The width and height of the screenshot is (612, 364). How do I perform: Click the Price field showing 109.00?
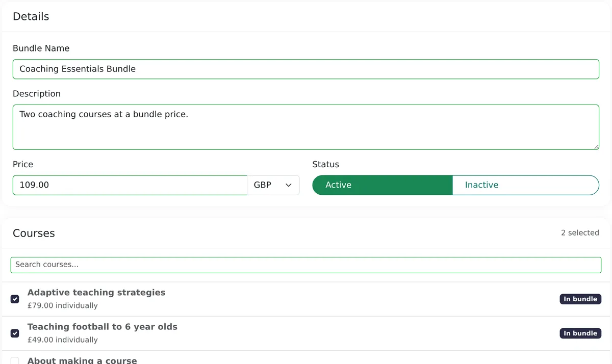point(130,185)
